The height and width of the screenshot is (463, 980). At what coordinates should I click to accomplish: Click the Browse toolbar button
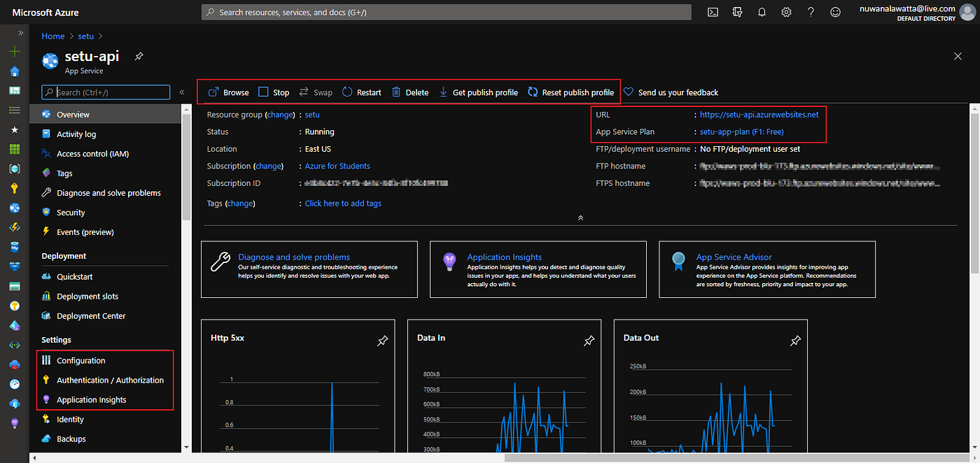(x=228, y=92)
